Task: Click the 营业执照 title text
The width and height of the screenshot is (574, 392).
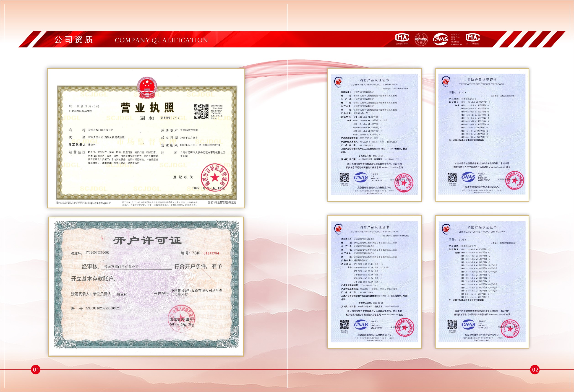Action: 147,108
